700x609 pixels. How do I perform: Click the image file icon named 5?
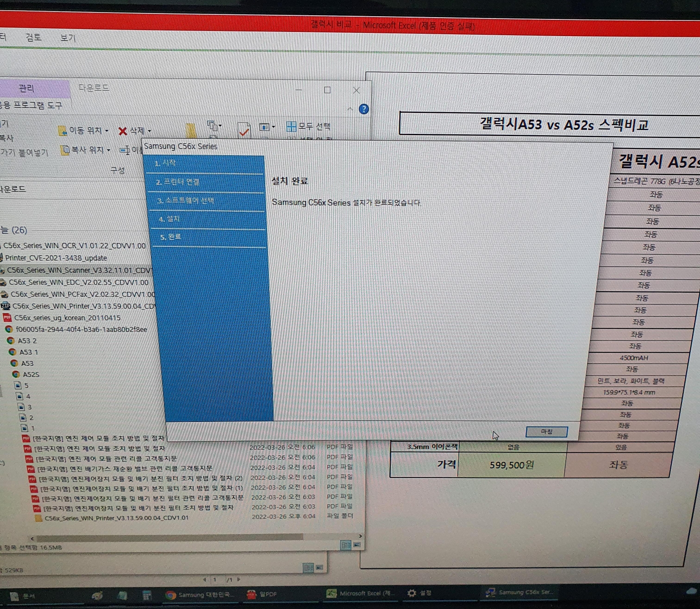18,385
